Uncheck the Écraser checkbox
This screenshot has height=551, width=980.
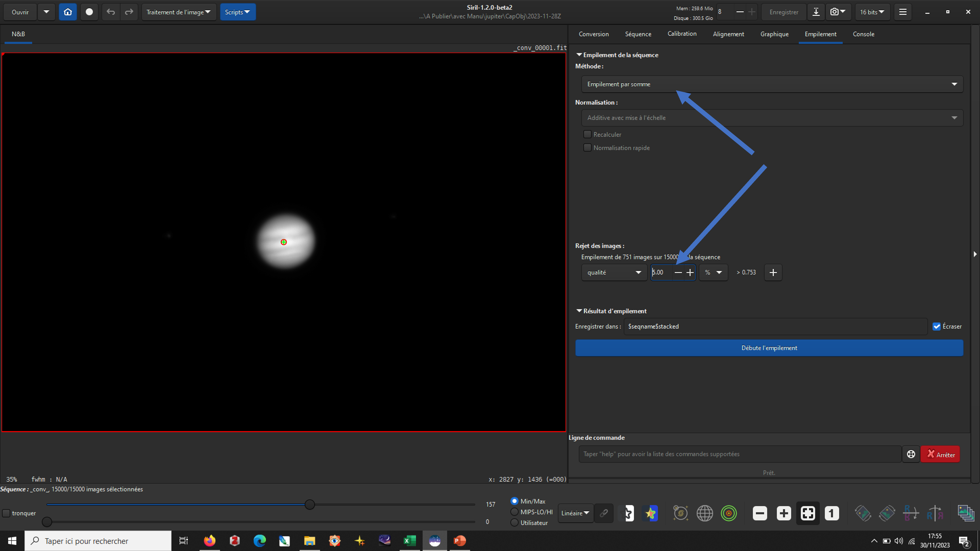(937, 326)
